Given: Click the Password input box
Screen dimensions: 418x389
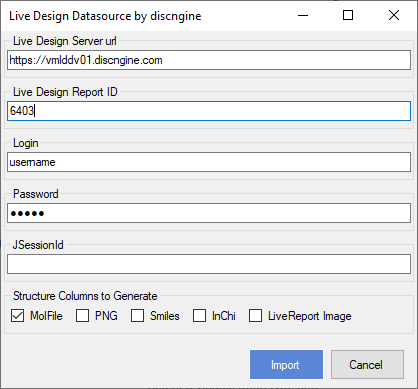Looking at the screenshot, I should (x=209, y=213).
